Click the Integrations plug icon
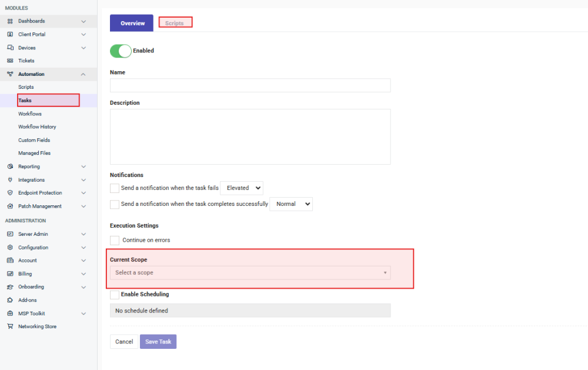 [x=10, y=180]
